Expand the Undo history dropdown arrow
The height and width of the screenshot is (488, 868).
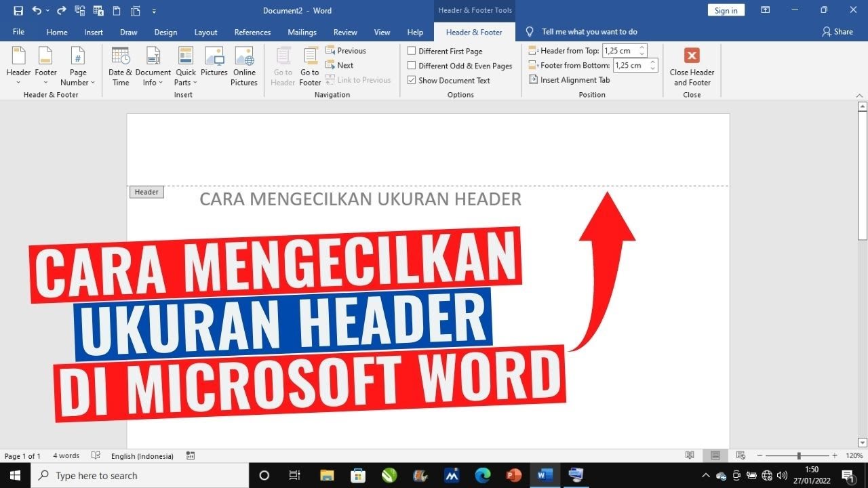click(x=47, y=11)
